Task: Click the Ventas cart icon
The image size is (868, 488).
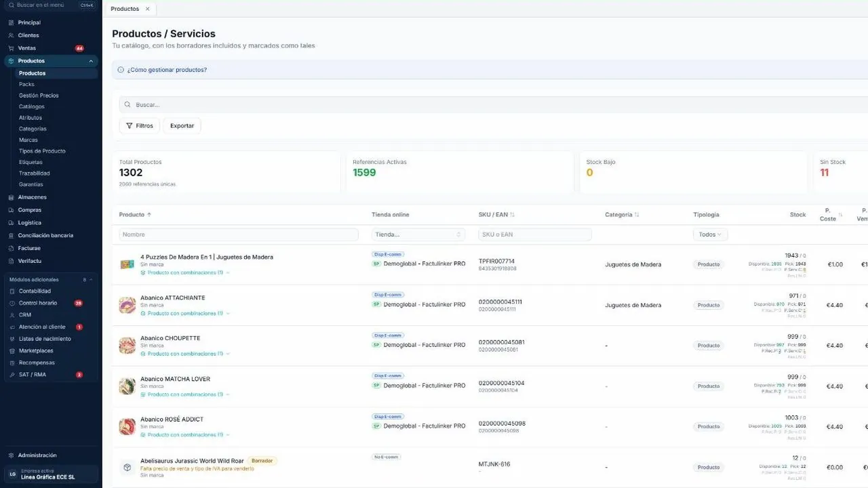Action: [11, 48]
